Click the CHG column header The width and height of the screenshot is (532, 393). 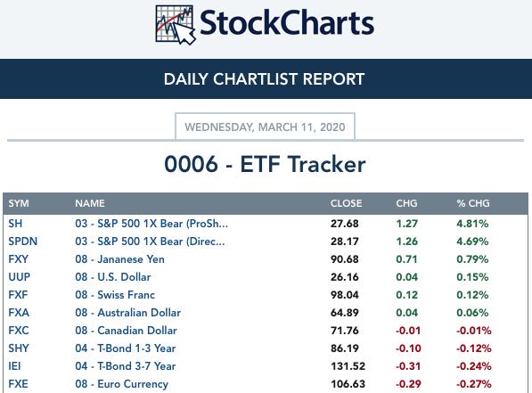coord(406,203)
